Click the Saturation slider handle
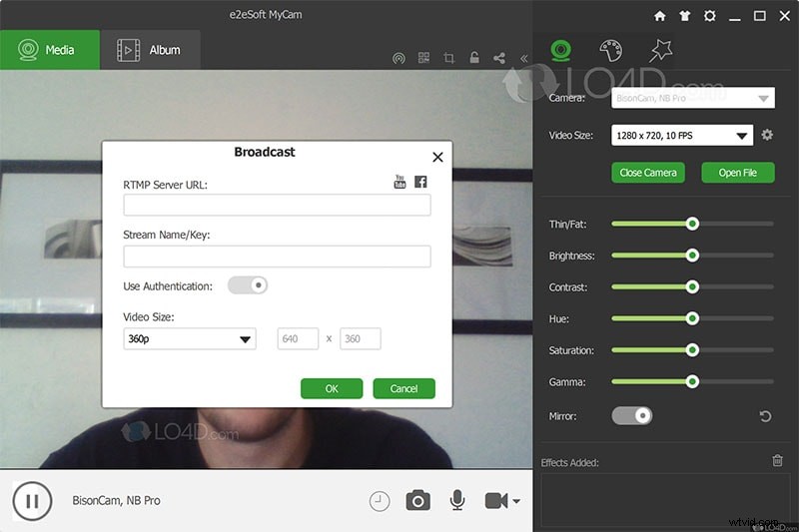This screenshot has width=799, height=532. (x=692, y=349)
